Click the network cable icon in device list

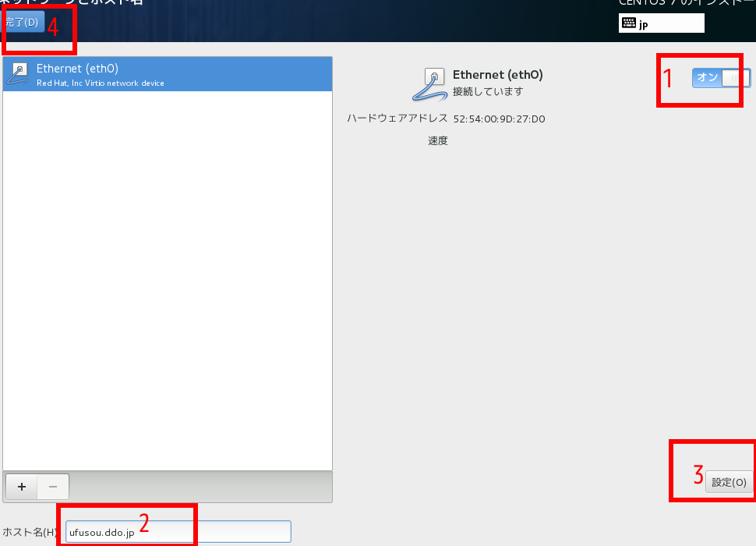(x=18, y=73)
